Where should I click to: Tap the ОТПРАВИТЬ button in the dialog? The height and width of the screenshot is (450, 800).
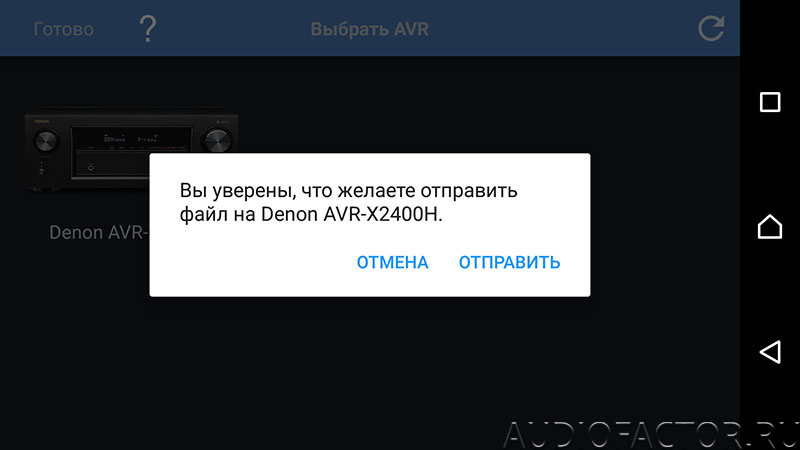(x=509, y=262)
